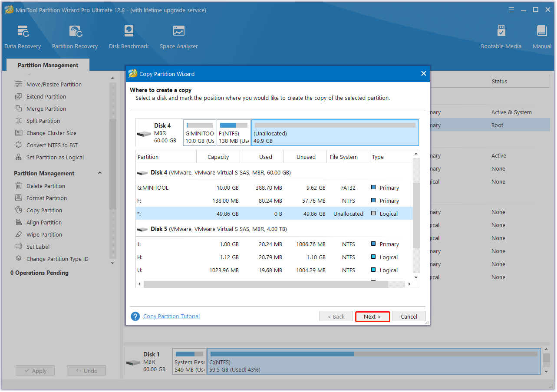557x392 pixels.
Task: Select the F: partition row
Action: coord(274,201)
